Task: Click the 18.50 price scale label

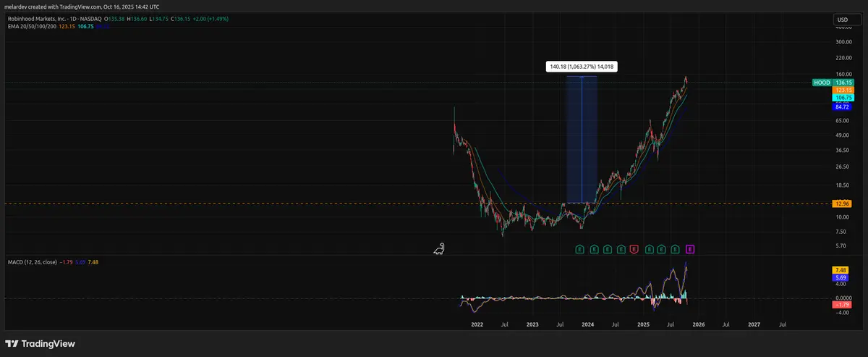Action: 841,185
